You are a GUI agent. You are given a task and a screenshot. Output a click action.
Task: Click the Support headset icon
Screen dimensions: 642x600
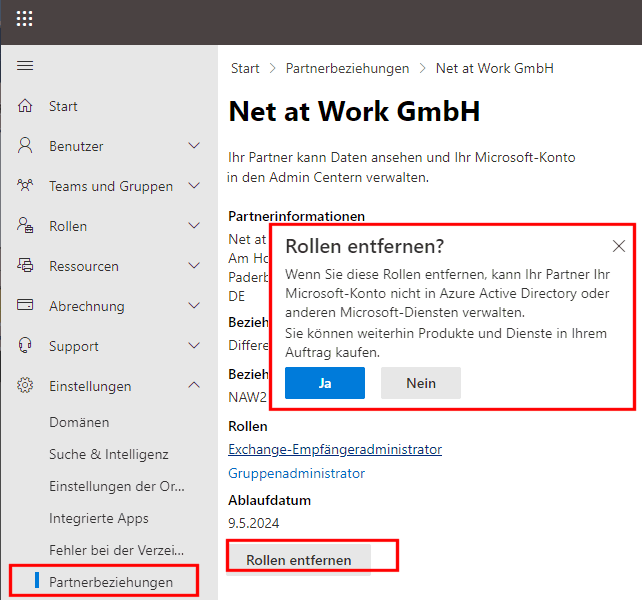coord(25,345)
